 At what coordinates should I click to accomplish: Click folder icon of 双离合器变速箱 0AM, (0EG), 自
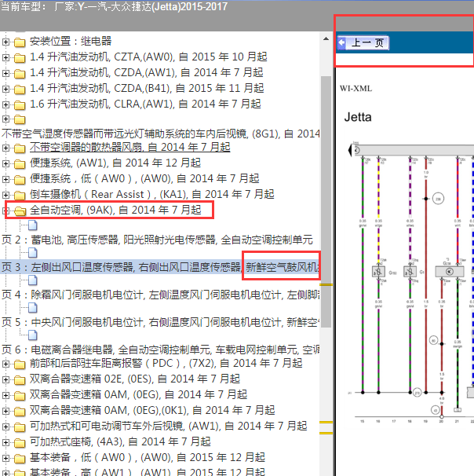tap(20, 395)
